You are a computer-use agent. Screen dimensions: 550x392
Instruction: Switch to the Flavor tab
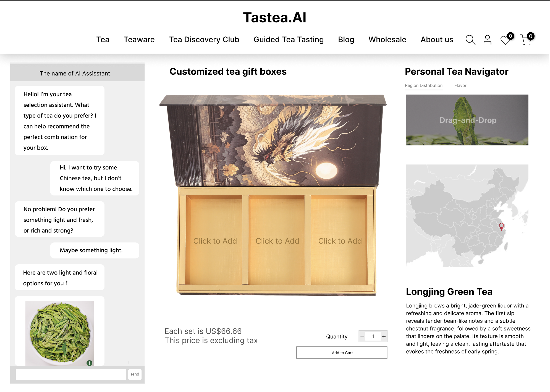[x=460, y=85]
